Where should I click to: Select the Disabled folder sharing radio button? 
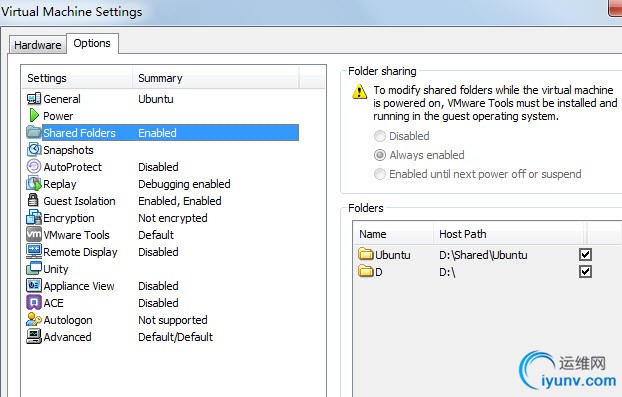click(x=380, y=136)
